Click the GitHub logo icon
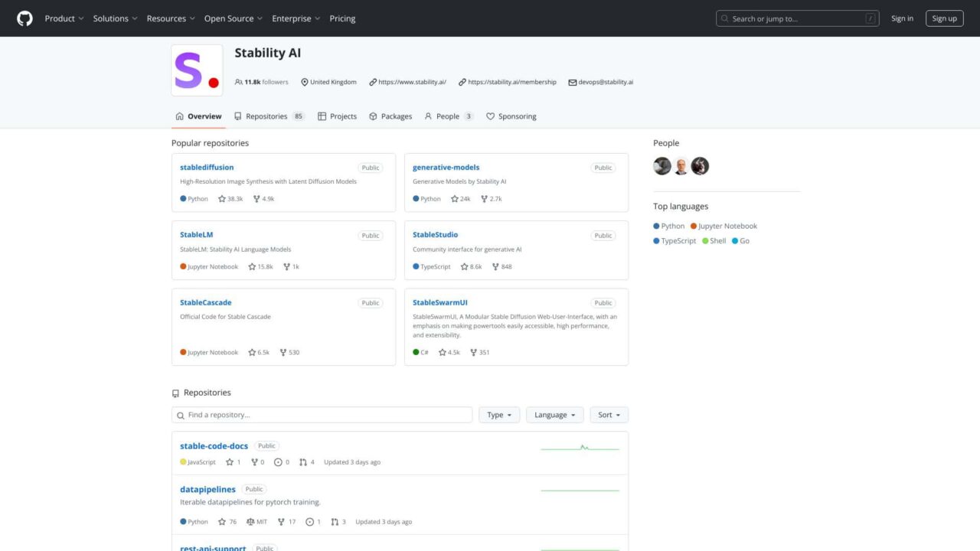Viewport: 980px width, 551px height. (25, 18)
